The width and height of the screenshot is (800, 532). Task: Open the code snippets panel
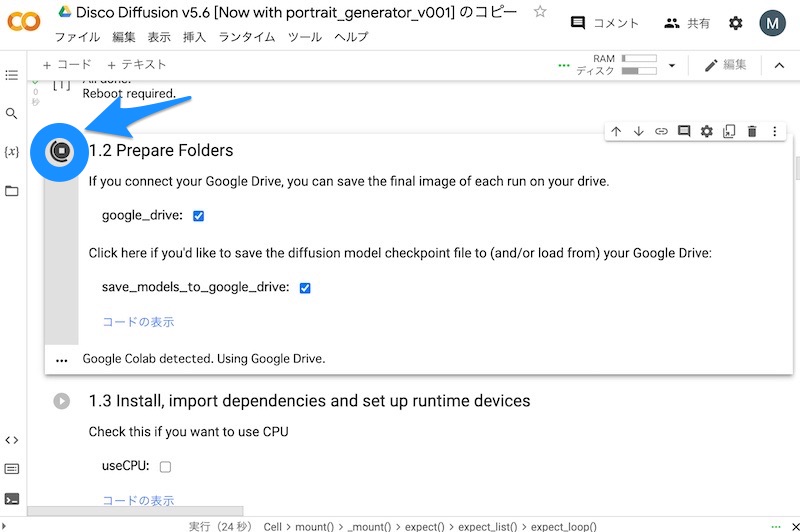click(11, 440)
